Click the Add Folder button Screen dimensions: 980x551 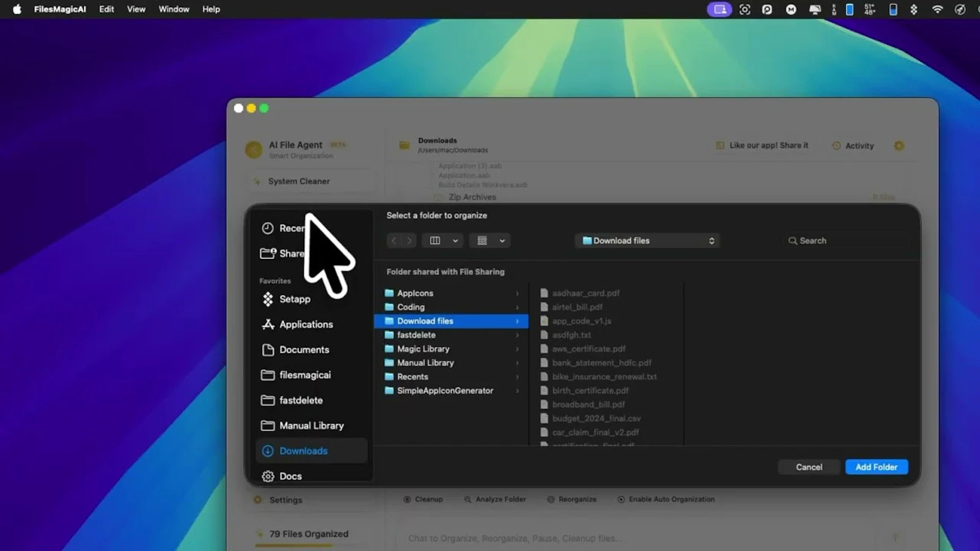click(876, 467)
